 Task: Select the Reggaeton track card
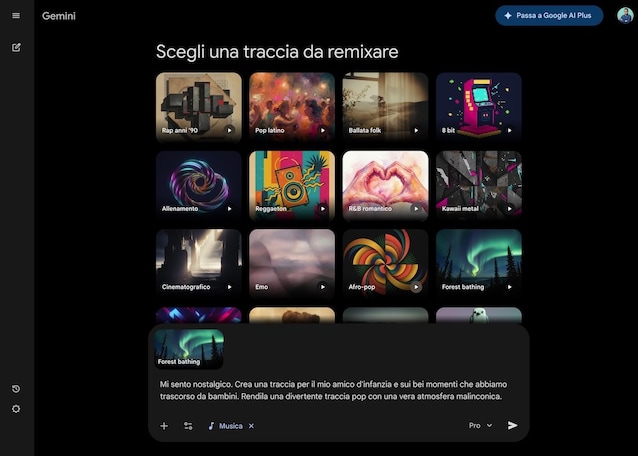(292, 183)
